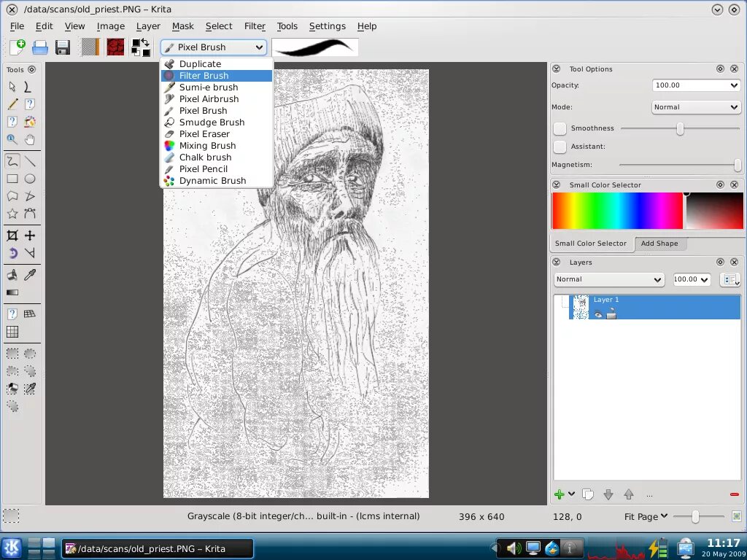
Task: Click the Add Shape button
Action: [x=660, y=243]
